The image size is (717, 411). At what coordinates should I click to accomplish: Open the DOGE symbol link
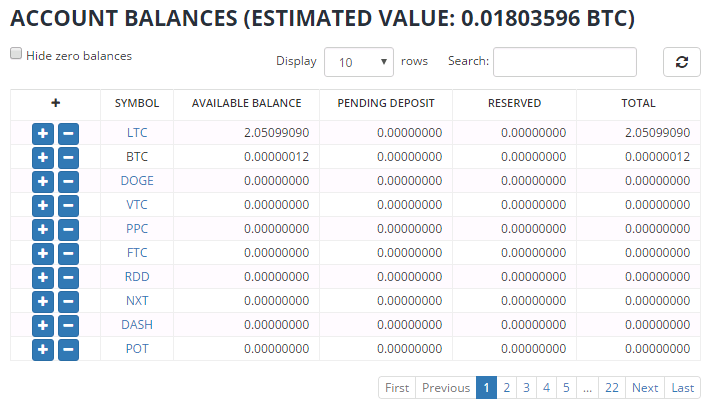[x=137, y=181]
